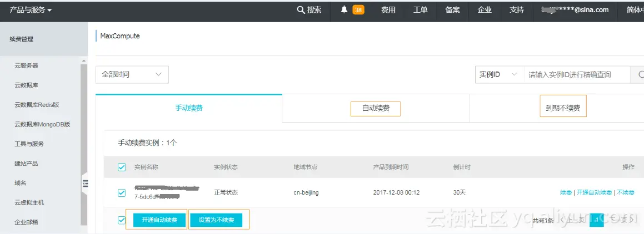
Task: Click the 开通自动续费 button below the table
Action: (x=160, y=220)
